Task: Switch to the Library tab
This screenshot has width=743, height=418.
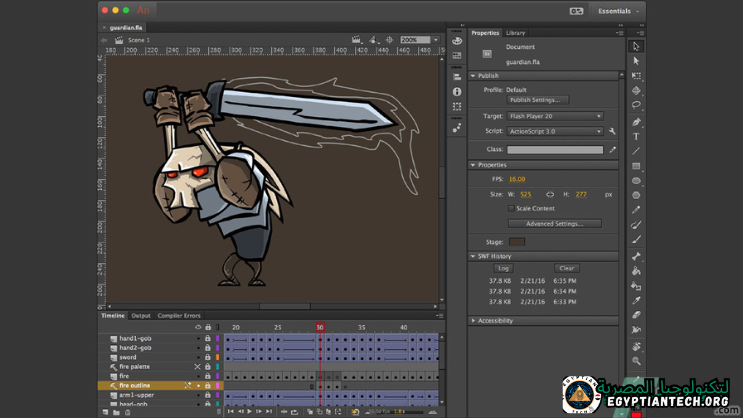Action: pyautogui.click(x=515, y=33)
